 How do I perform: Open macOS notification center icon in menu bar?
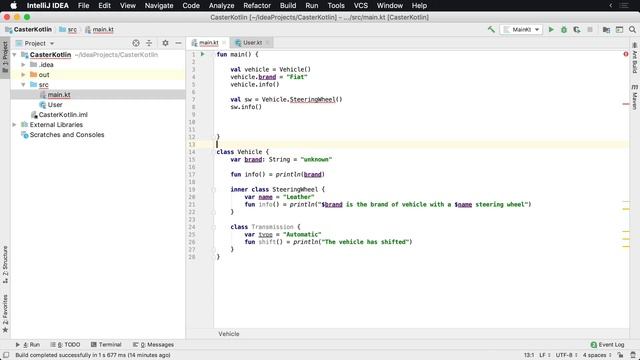pyautogui.click(x=624, y=6)
